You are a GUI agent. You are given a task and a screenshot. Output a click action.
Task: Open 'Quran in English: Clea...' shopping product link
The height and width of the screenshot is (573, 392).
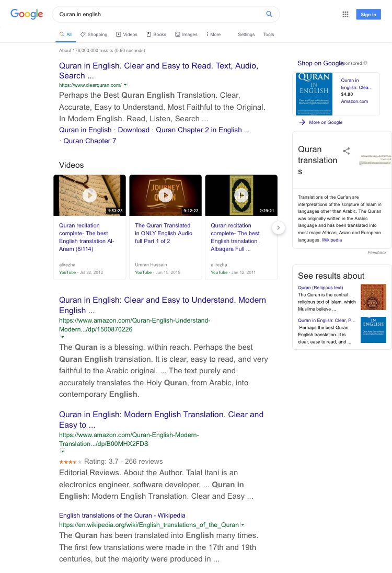coord(356,84)
